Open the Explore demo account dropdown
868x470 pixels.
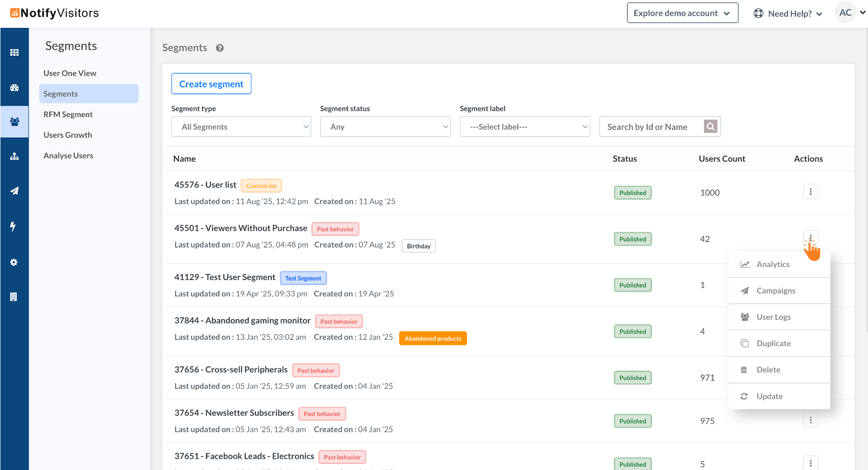pyautogui.click(x=682, y=13)
